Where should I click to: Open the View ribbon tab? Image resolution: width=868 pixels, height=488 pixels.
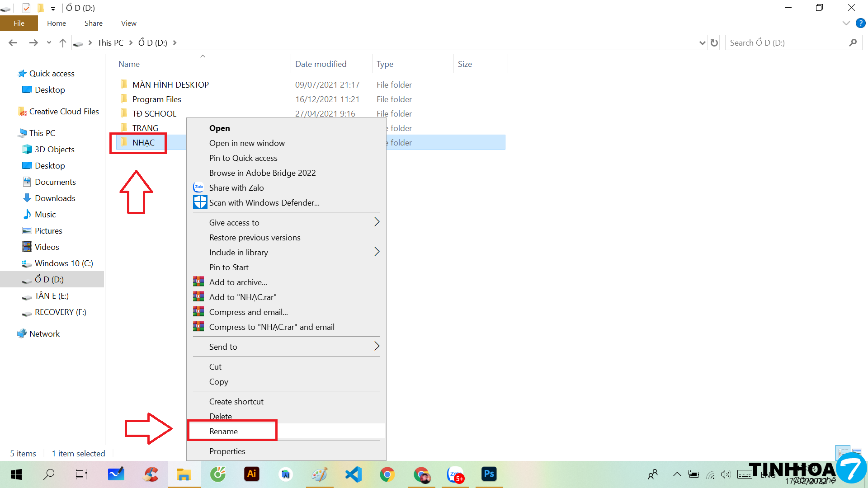pyautogui.click(x=128, y=23)
